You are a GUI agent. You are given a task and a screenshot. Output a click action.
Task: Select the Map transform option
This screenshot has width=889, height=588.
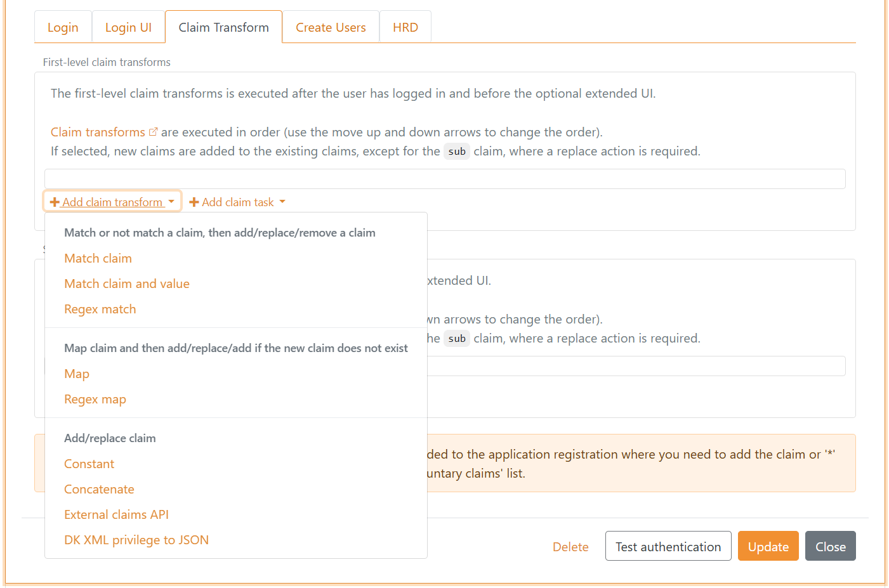[77, 374]
